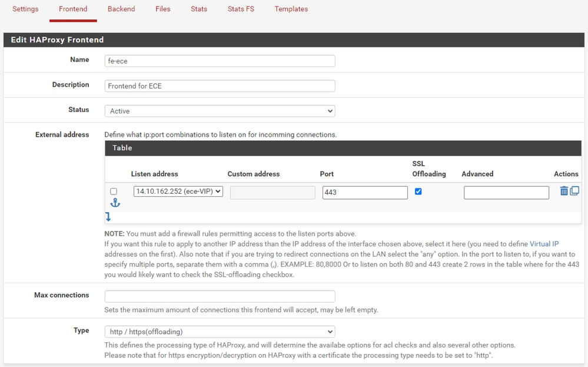The height and width of the screenshot is (367, 588).
Task: Click the Edit HAProxy Frontend heading
Action: tap(57, 40)
